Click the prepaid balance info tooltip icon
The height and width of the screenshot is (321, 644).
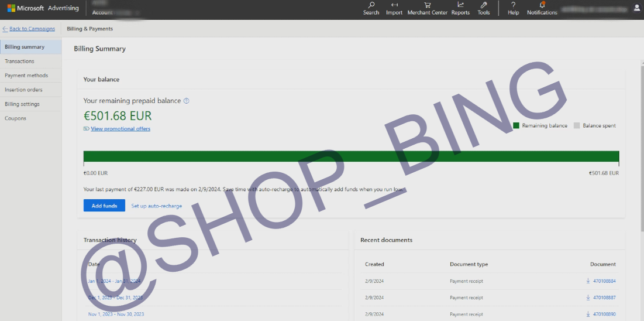click(x=187, y=101)
